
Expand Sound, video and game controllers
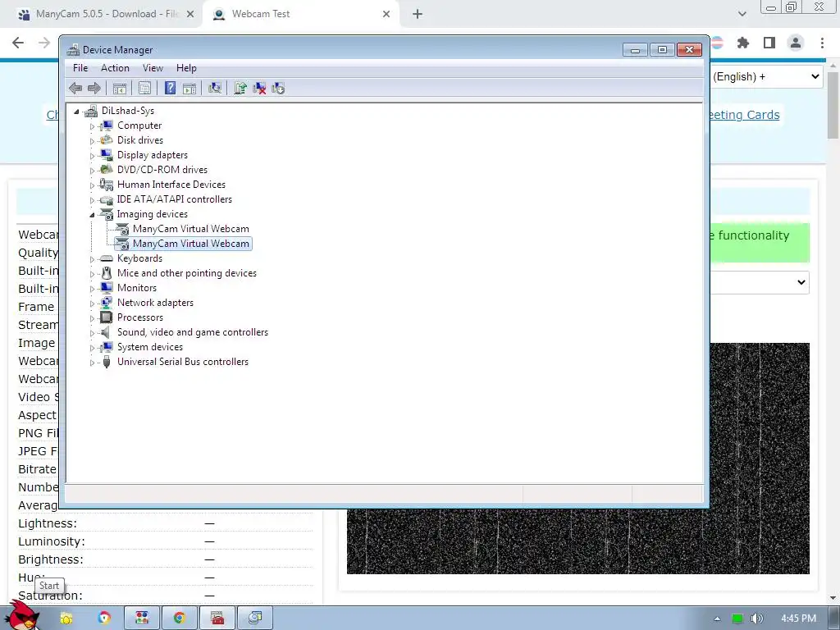(x=92, y=333)
